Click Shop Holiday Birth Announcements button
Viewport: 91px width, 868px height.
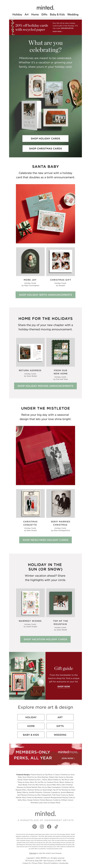45,295
